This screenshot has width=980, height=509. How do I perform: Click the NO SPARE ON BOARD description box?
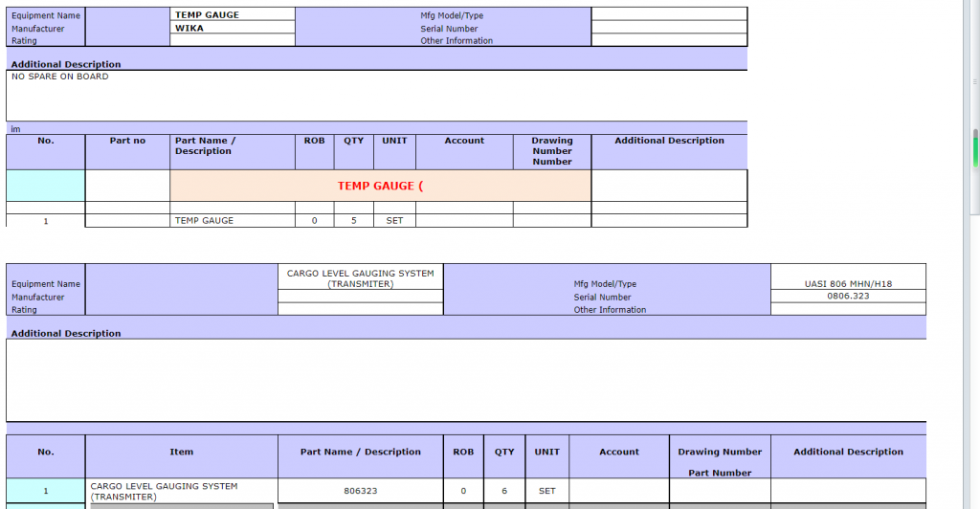tap(376, 95)
